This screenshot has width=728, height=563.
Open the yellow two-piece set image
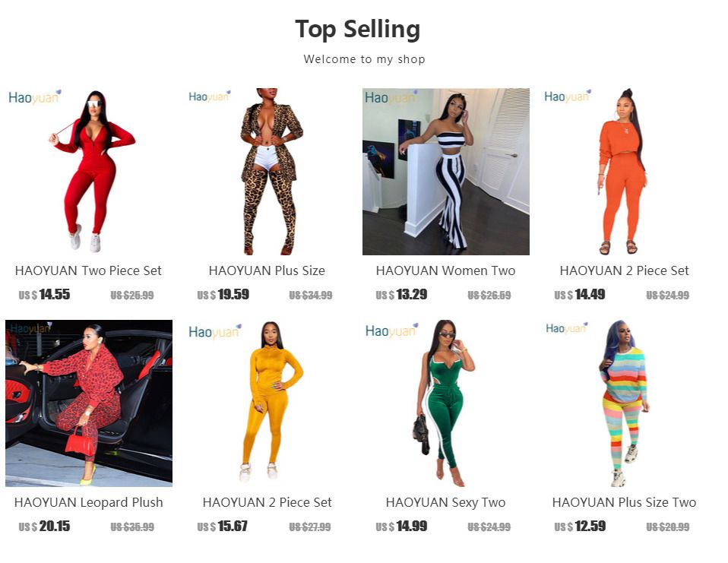[x=267, y=403]
